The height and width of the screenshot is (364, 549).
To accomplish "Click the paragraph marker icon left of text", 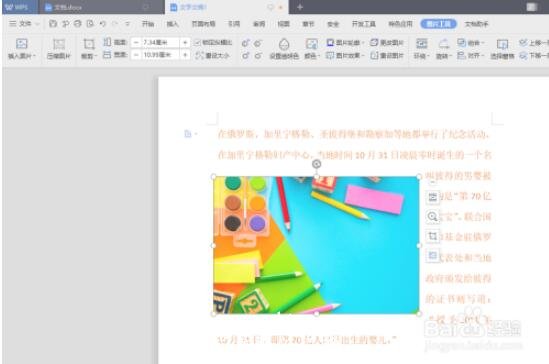I will [188, 134].
